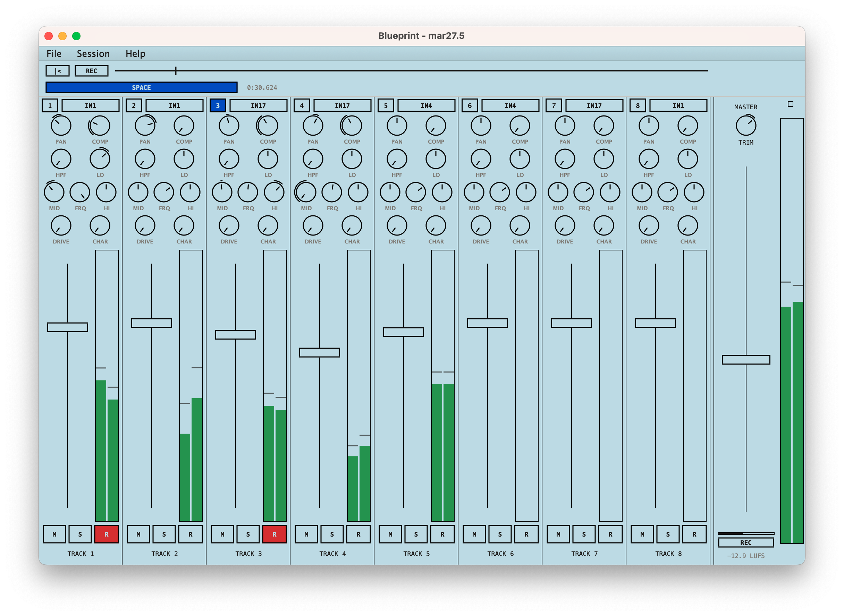Click the HI knob on Track 7
The width and height of the screenshot is (844, 616).
610,192
